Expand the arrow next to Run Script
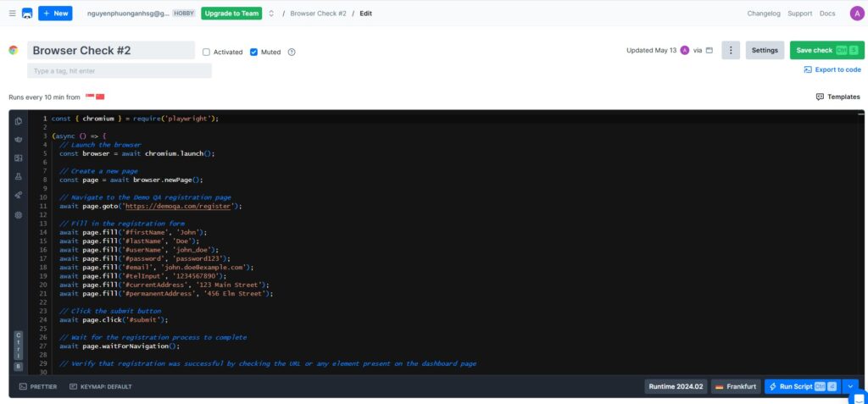The image size is (868, 404). click(x=850, y=386)
